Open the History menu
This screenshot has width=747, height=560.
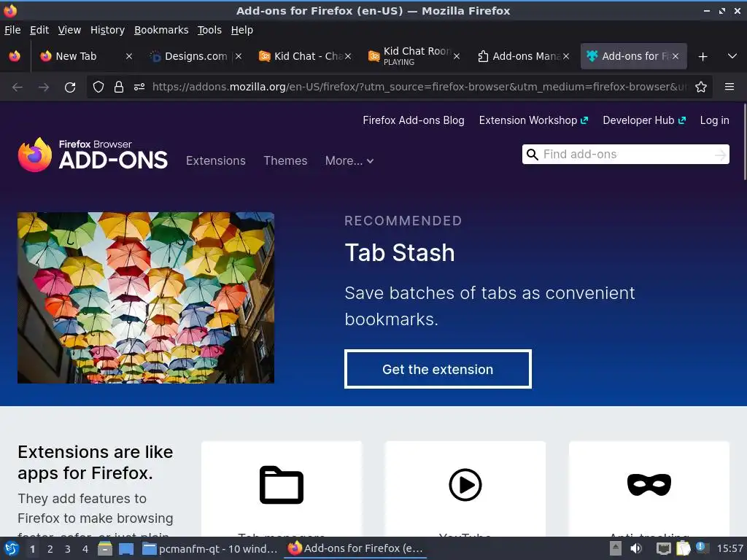[x=108, y=30]
